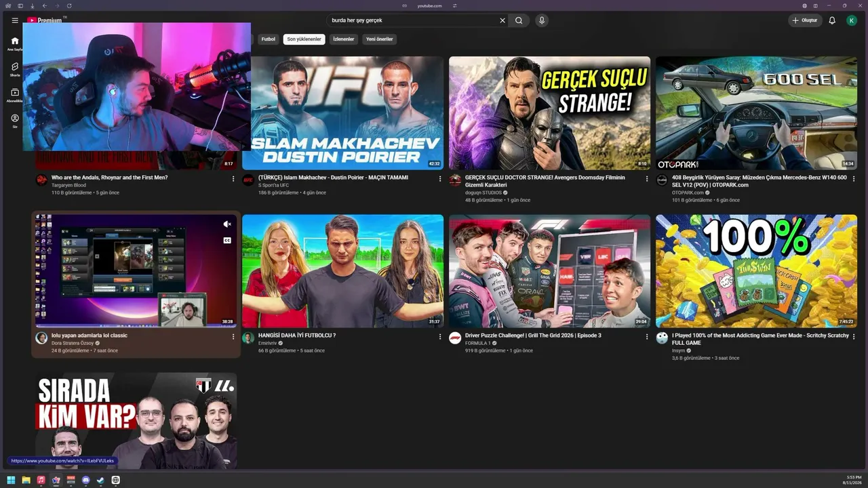Viewport: 868px width, 488px height.
Task: Go to Insym channel name
Action: [x=678, y=350]
